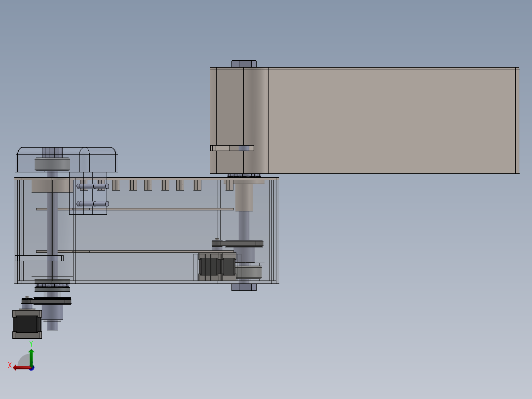Screen dimensions: 532x399
Task: Select the hex bolt head atop the arm
Action: coord(244,64)
